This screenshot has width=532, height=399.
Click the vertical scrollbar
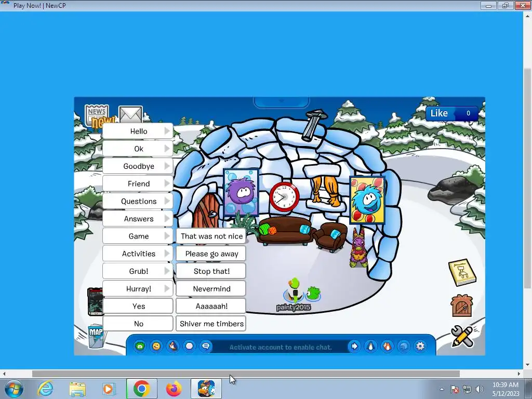click(527, 179)
